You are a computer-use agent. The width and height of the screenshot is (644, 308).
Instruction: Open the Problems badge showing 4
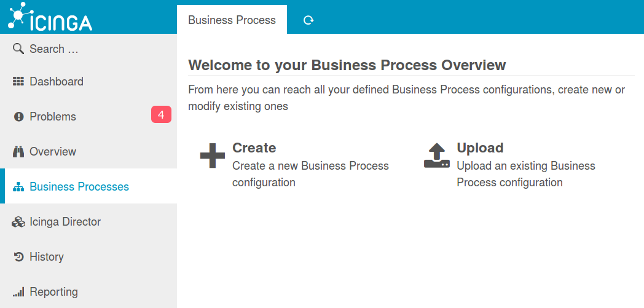click(161, 114)
